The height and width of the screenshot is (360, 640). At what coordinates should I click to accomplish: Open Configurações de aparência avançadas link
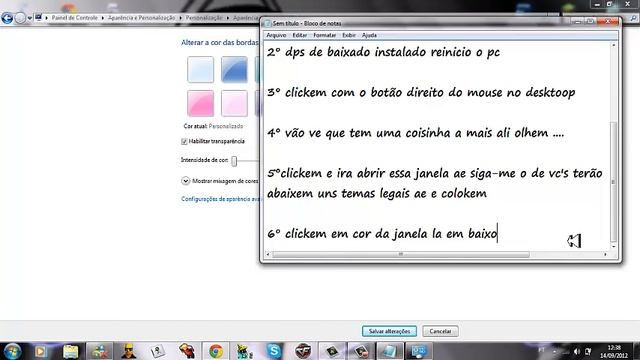(220, 199)
